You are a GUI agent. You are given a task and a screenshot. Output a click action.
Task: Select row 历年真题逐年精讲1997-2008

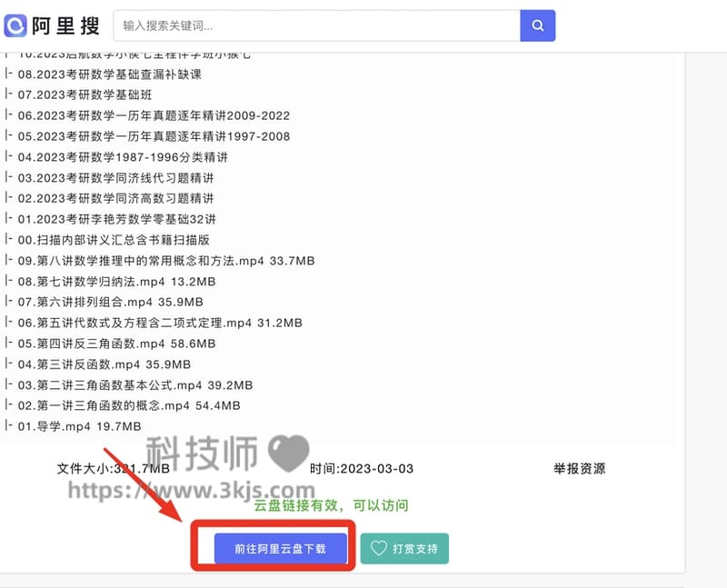pos(154,136)
